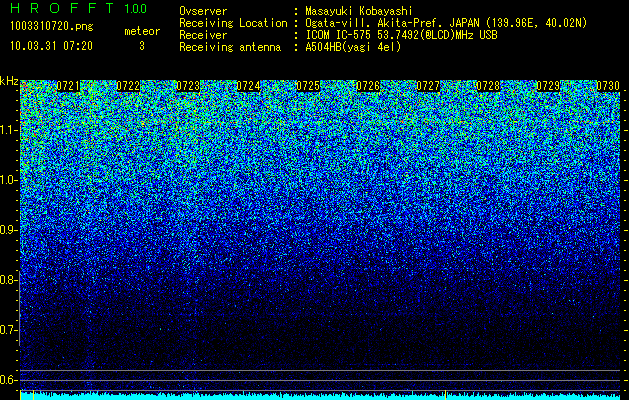Click the kHz axis unit label
Screen dimensions: 629x400
click(x=9, y=81)
